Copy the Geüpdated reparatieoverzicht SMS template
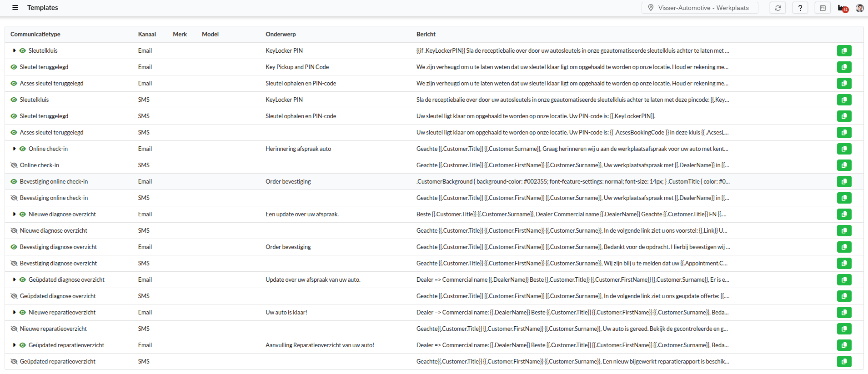The image size is (868, 374). tap(844, 362)
